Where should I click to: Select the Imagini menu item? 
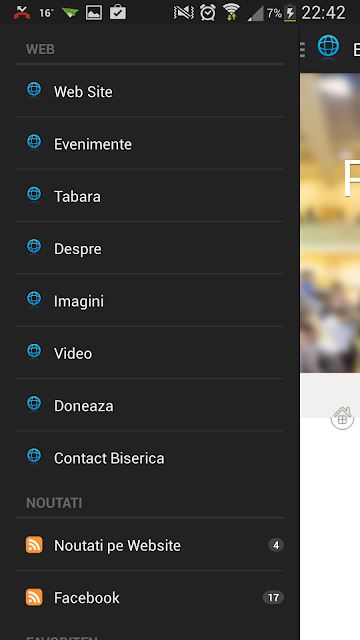(x=150, y=300)
